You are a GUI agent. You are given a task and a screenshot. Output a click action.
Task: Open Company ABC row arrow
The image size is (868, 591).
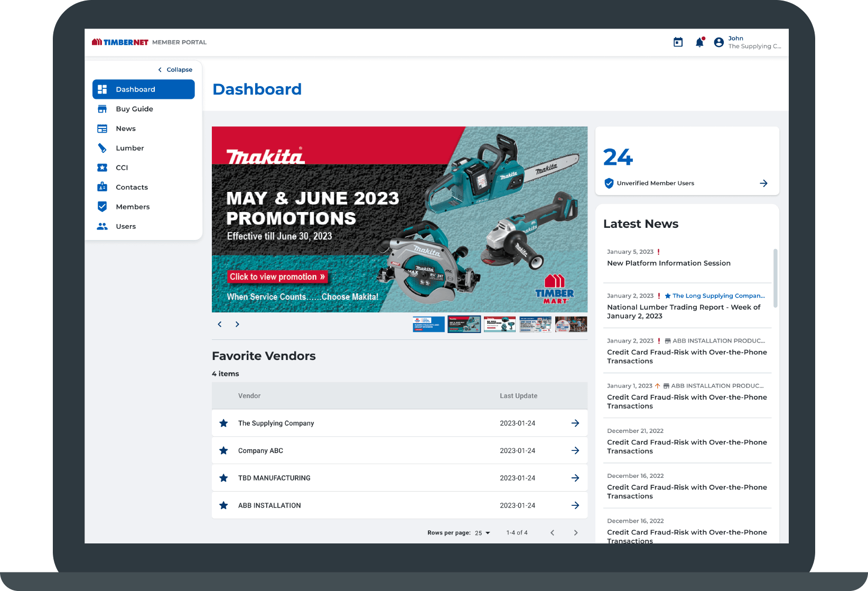[575, 451]
